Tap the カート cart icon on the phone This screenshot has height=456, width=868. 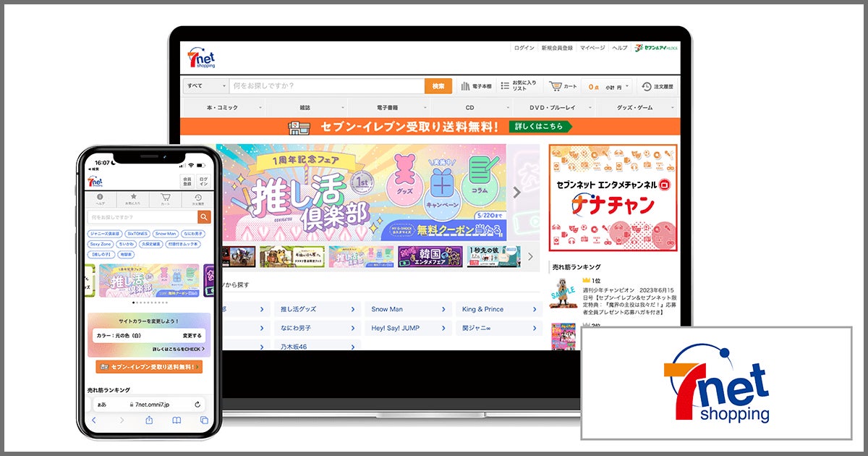tap(166, 198)
